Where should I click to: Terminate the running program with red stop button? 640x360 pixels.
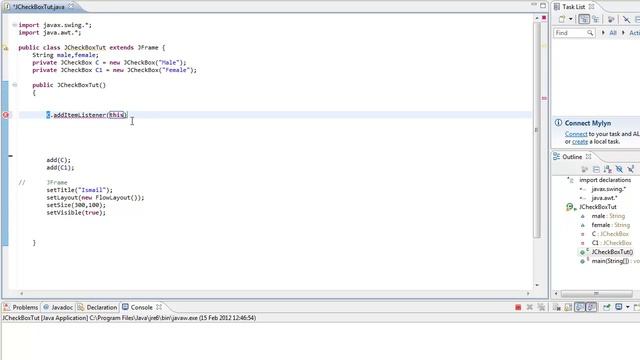(518, 307)
